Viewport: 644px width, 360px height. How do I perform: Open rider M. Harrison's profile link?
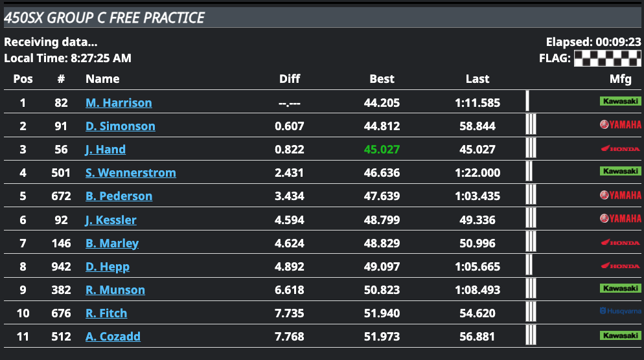pyautogui.click(x=119, y=103)
